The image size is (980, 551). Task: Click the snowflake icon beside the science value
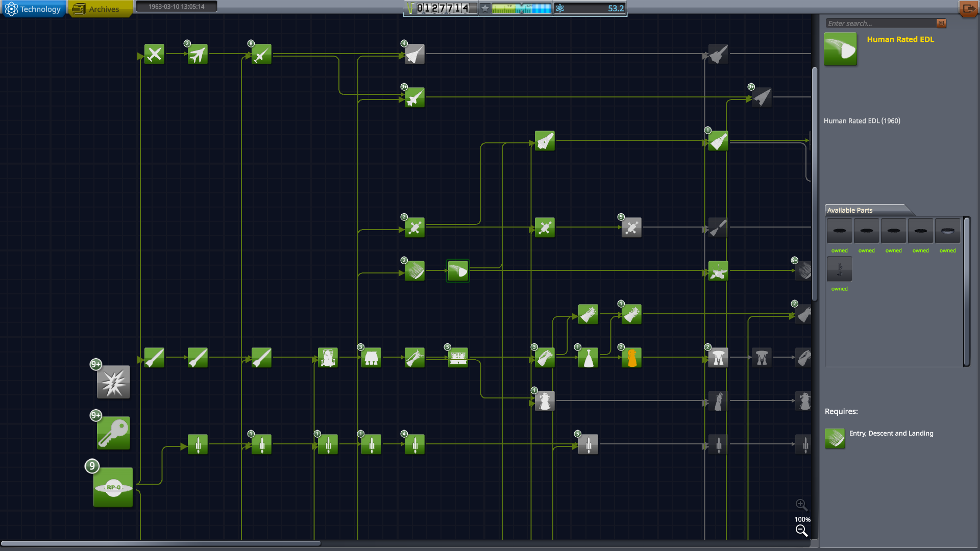pyautogui.click(x=560, y=9)
